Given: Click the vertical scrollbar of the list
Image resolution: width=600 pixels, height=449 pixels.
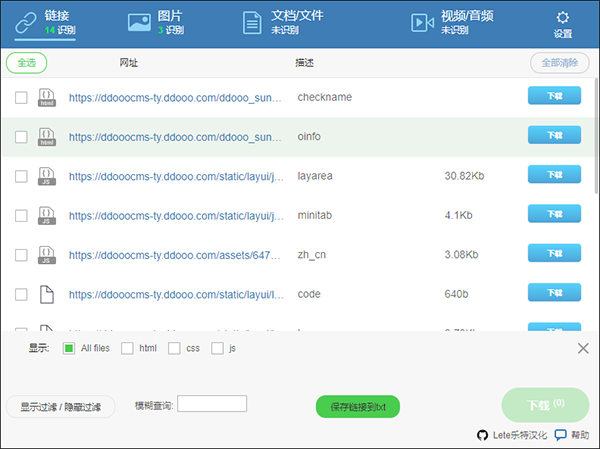Looking at the screenshot, I should (x=597, y=136).
